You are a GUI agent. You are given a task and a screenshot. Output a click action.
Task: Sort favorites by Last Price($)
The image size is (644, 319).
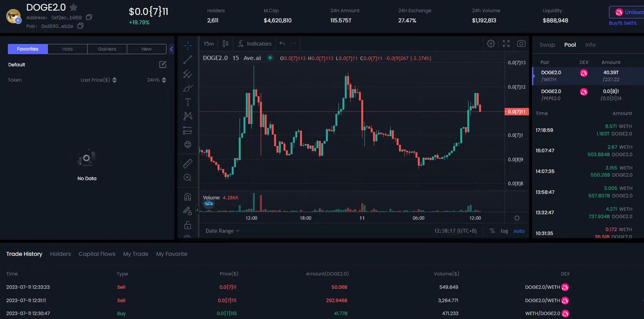point(99,80)
